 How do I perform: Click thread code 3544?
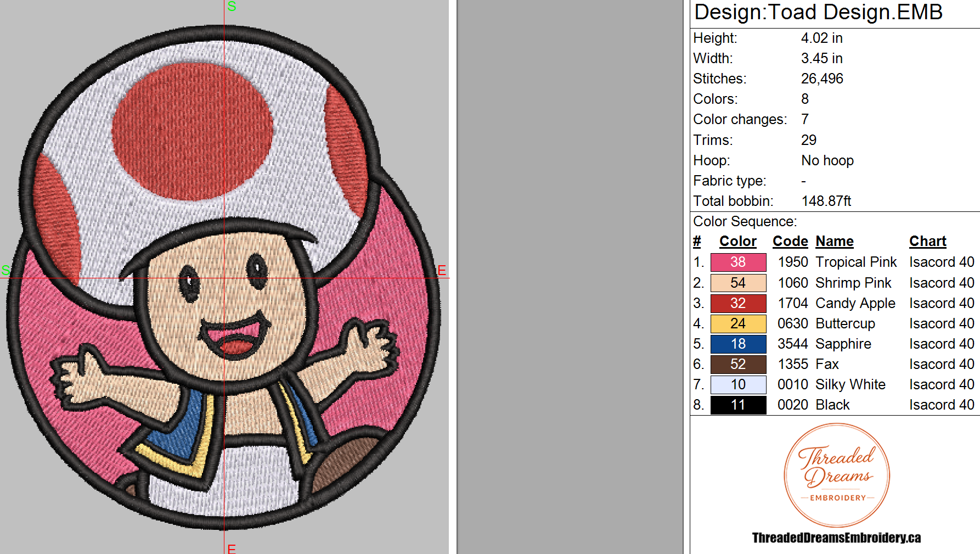[793, 344]
